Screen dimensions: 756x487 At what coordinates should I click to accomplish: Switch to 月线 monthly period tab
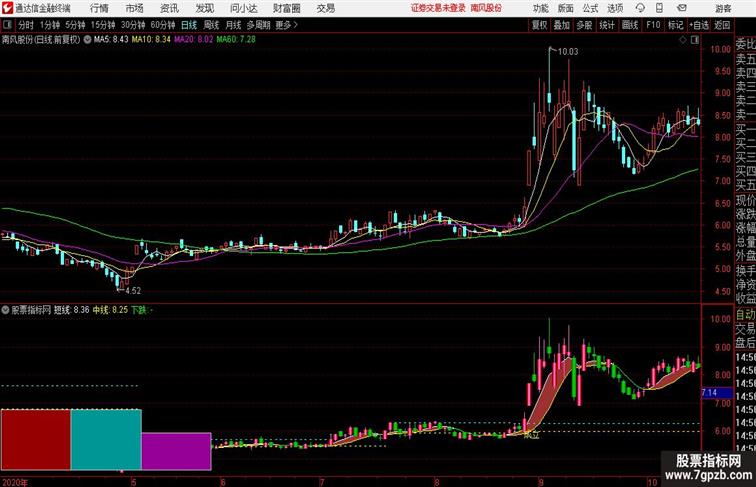233,25
